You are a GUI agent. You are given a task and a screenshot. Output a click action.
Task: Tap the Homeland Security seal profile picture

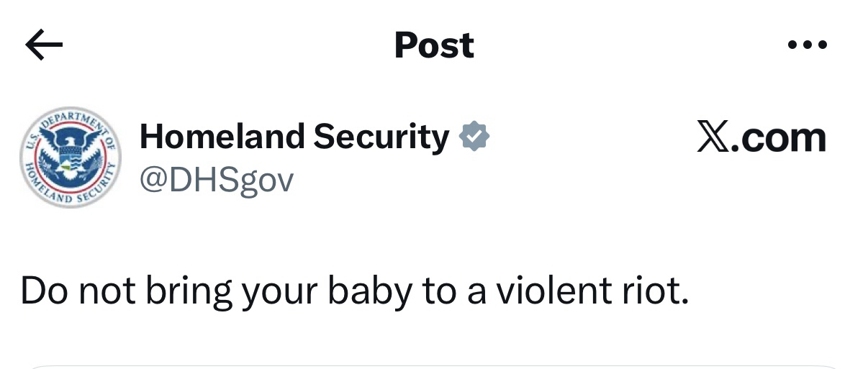[x=70, y=158]
